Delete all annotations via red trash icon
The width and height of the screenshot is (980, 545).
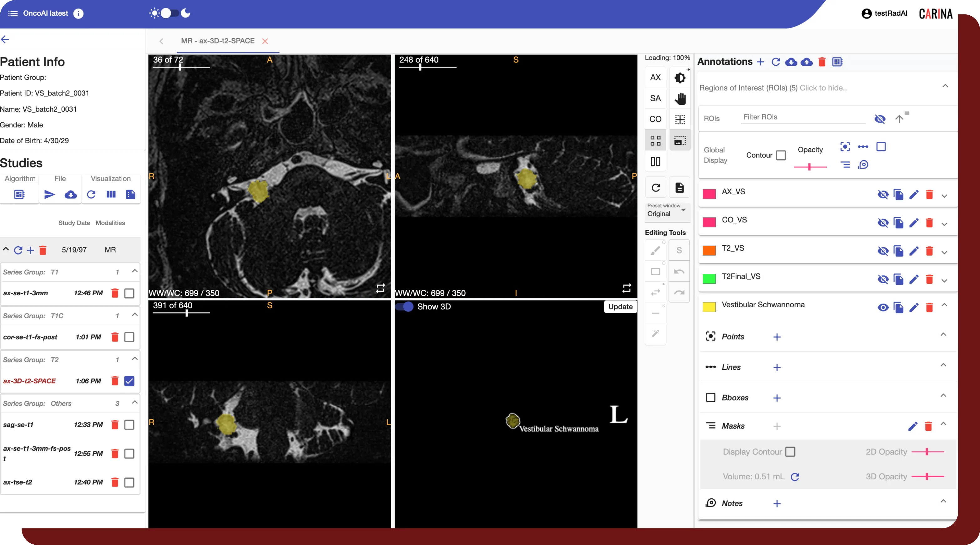point(822,62)
